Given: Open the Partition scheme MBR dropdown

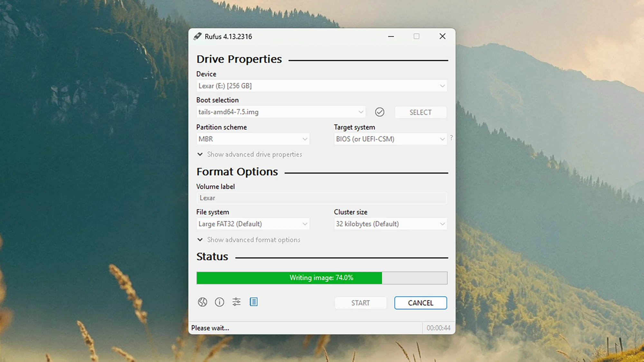Looking at the screenshot, I should [x=253, y=139].
